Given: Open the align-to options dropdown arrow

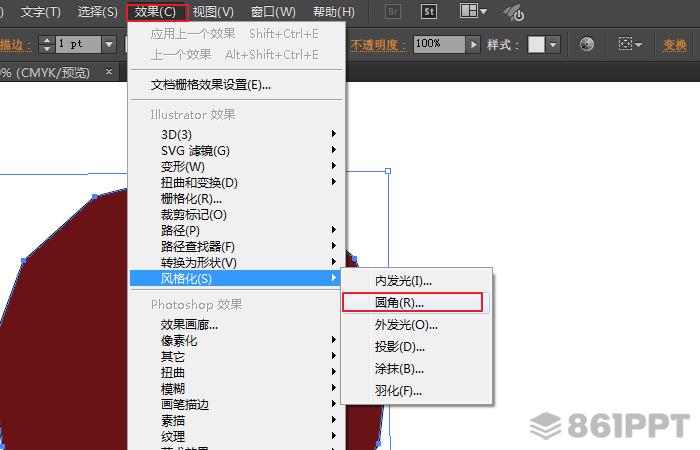Looking at the screenshot, I should pos(639,44).
